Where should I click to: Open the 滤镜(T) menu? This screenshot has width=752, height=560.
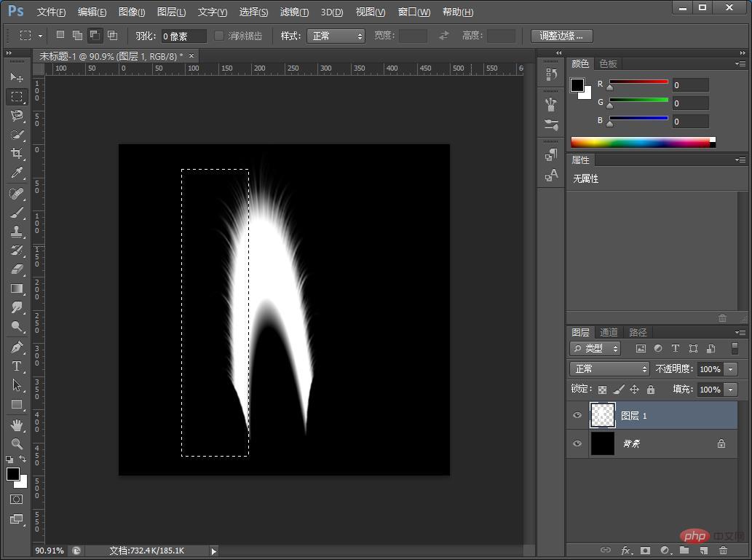[x=294, y=12]
